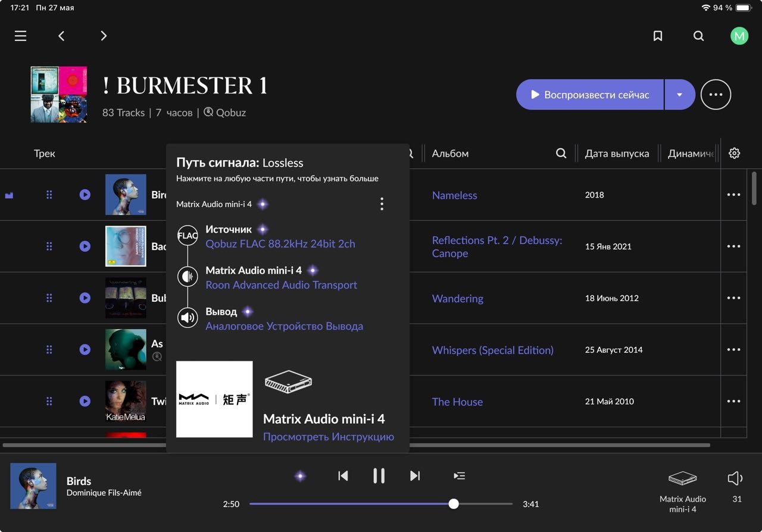Play the track in the Nameless row
762x532 pixels.
[x=85, y=195]
